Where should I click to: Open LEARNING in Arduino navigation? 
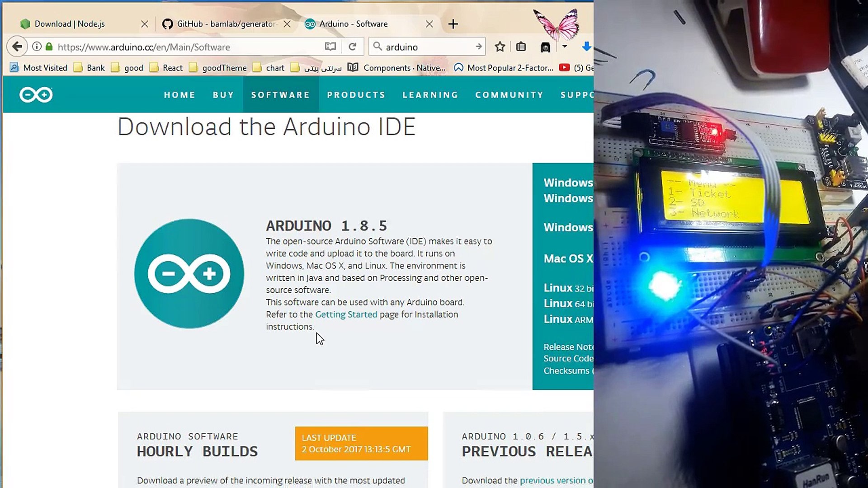click(430, 95)
